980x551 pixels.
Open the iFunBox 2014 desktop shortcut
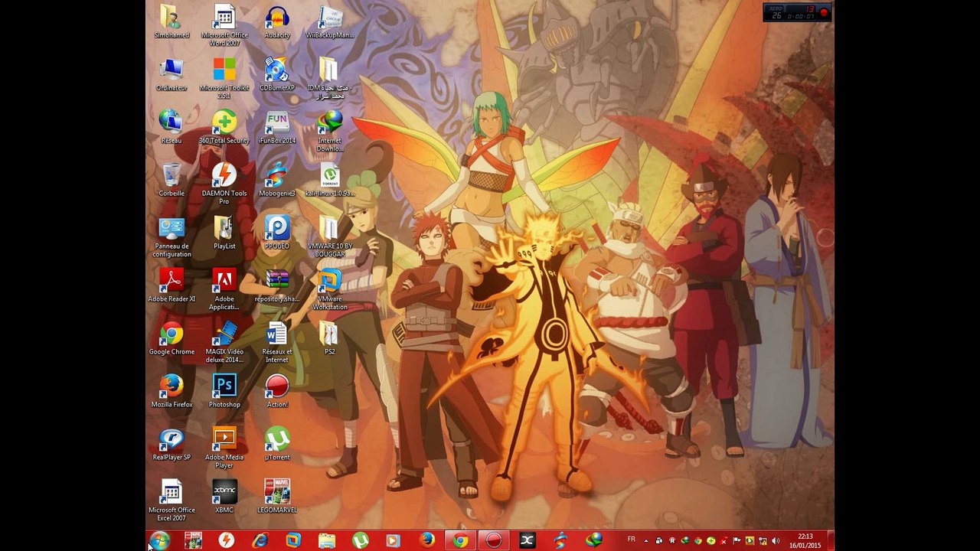tap(277, 127)
